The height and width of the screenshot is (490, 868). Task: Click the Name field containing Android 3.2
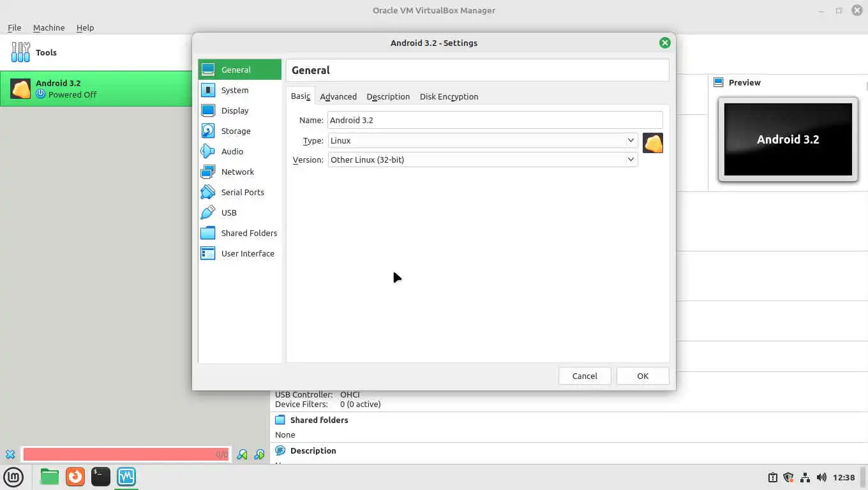point(495,120)
